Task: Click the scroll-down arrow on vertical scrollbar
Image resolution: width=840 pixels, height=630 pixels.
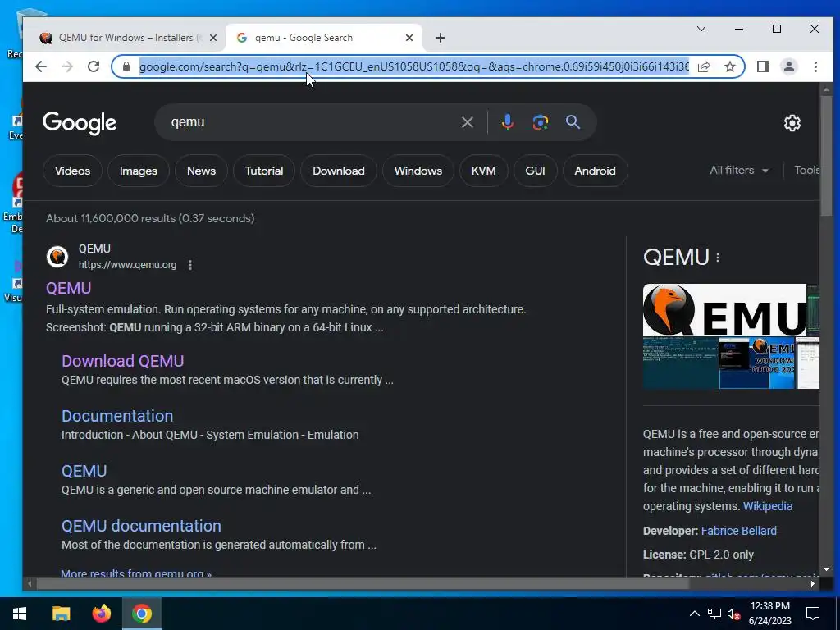Action: 827,569
